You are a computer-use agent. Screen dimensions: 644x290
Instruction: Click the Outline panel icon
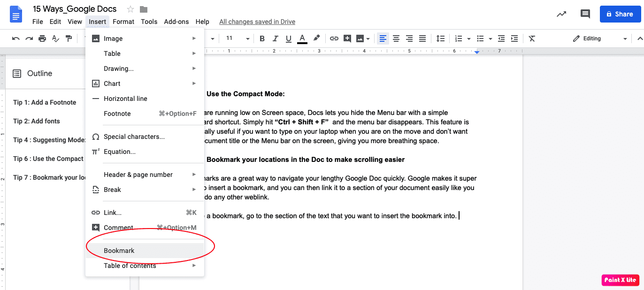[17, 73]
